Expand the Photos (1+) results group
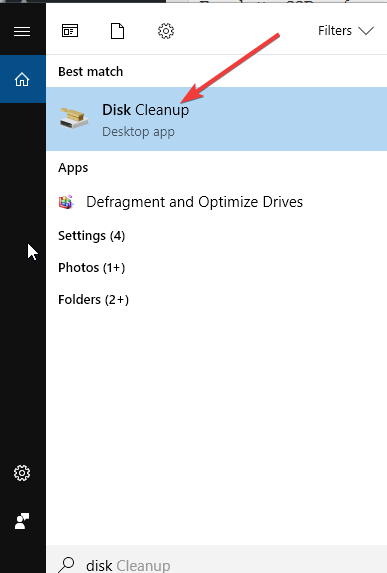 pyautogui.click(x=92, y=268)
